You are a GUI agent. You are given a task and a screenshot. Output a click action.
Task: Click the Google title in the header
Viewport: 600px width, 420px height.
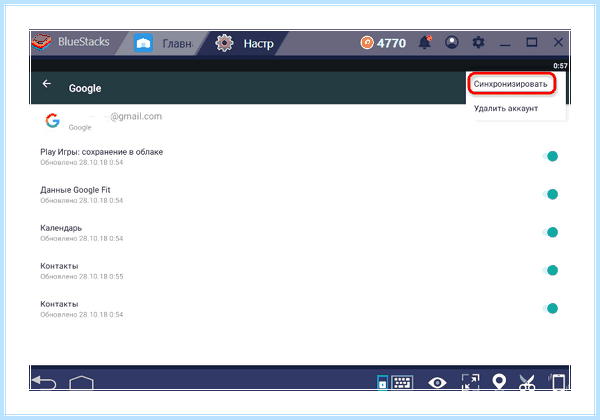click(85, 88)
